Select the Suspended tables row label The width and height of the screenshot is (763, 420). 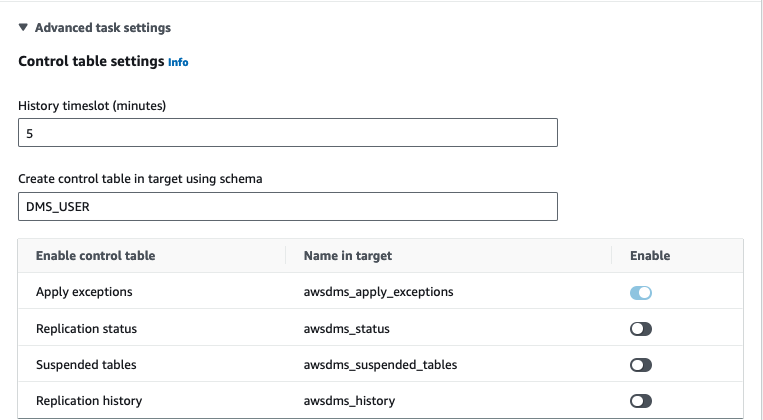point(86,365)
